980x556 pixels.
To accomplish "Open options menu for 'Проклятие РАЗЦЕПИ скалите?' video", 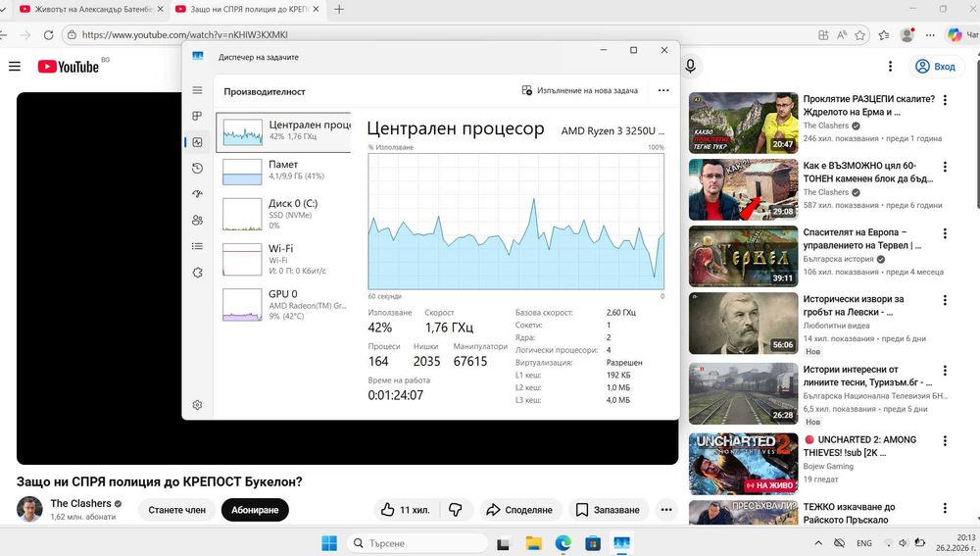I will [x=945, y=100].
